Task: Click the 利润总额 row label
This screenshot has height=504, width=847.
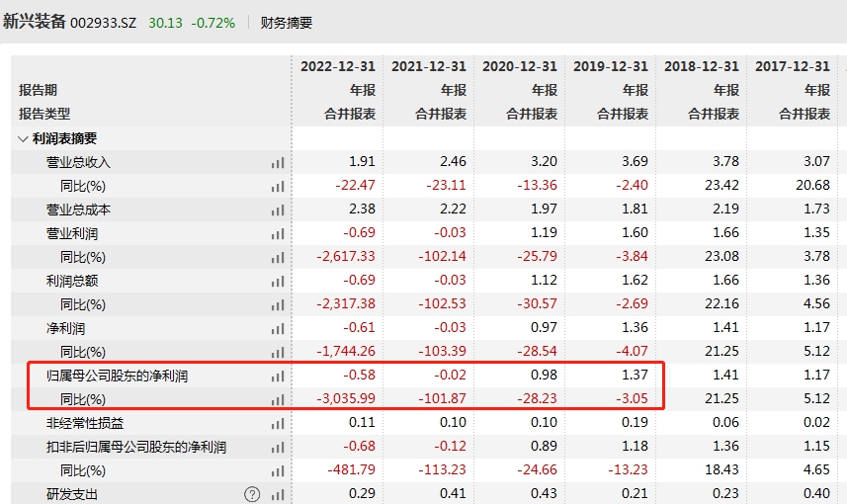Action: (x=72, y=282)
